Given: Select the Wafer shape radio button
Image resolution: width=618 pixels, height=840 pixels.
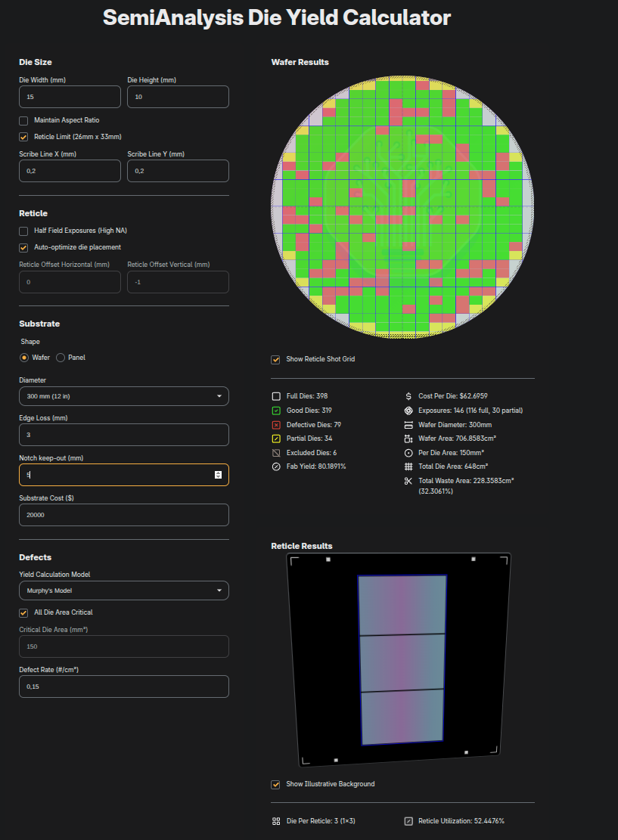Looking at the screenshot, I should [x=24, y=358].
